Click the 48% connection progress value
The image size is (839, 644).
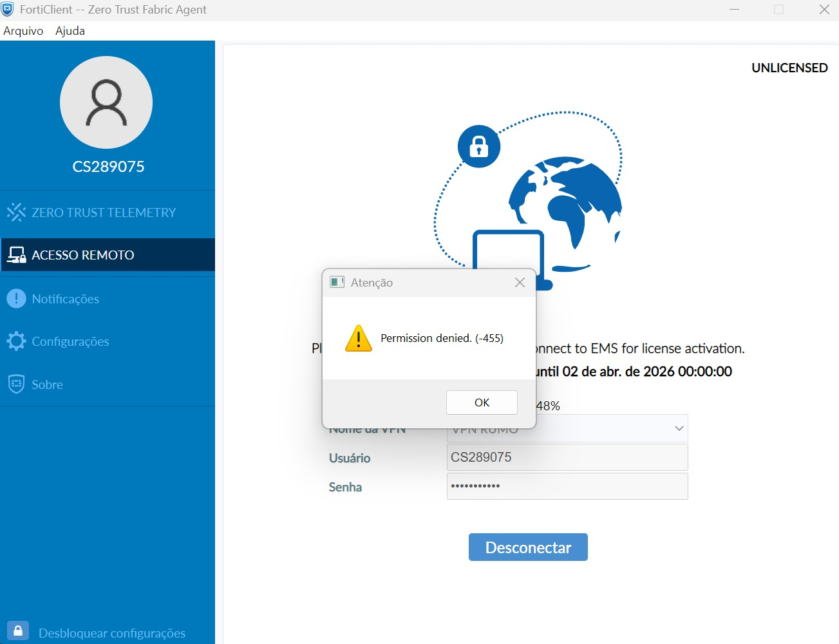pos(548,406)
